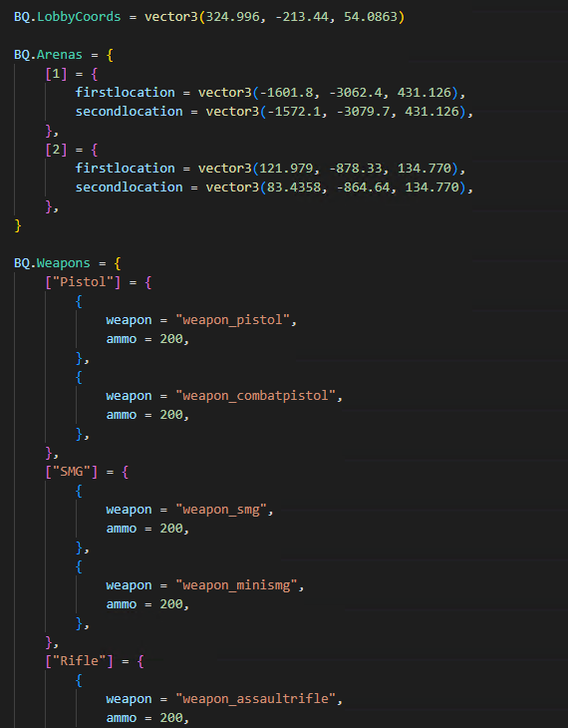Viewport: 568px width, 728px height.
Task: Click on BQ.LobbyCoords variable name
Action: point(68,17)
